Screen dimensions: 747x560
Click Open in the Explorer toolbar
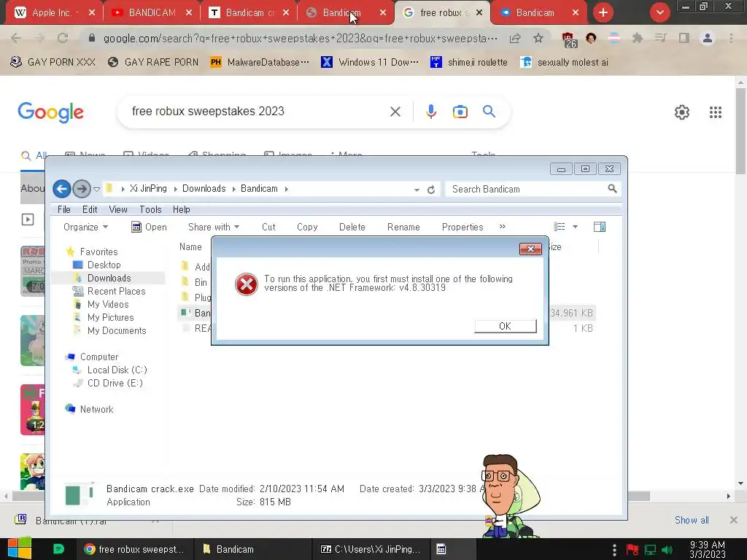pyautogui.click(x=149, y=227)
